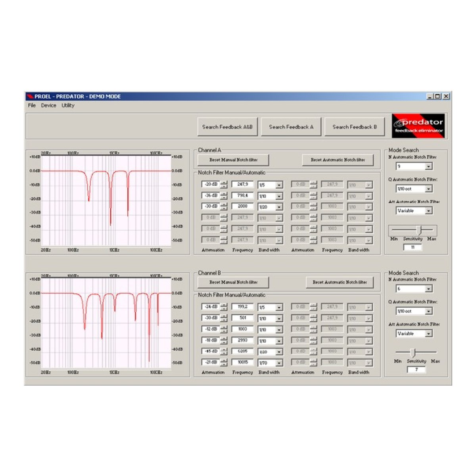Decrease attenuation of Channel A -36 dB filter
476x476 pixels.
click(x=224, y=198)
